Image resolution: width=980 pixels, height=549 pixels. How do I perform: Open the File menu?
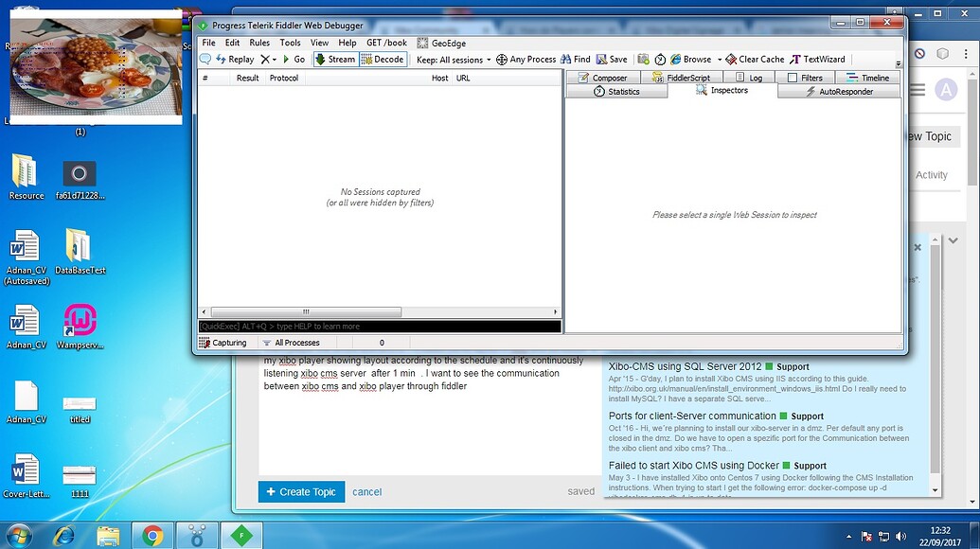208,44
